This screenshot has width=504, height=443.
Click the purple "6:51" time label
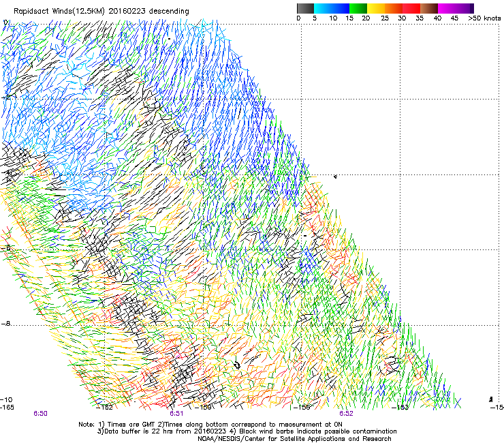(x=176, y=414)
